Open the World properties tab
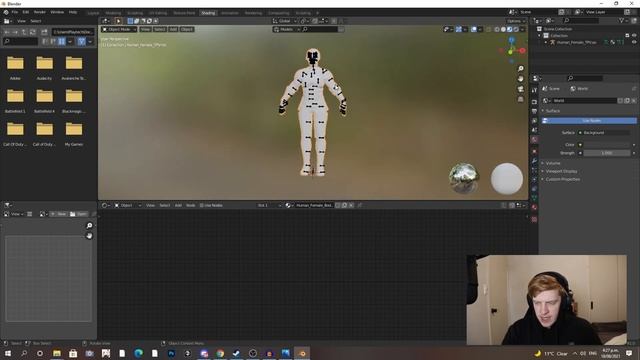Viewport: 640px width, 360px height. click(534, 140)
